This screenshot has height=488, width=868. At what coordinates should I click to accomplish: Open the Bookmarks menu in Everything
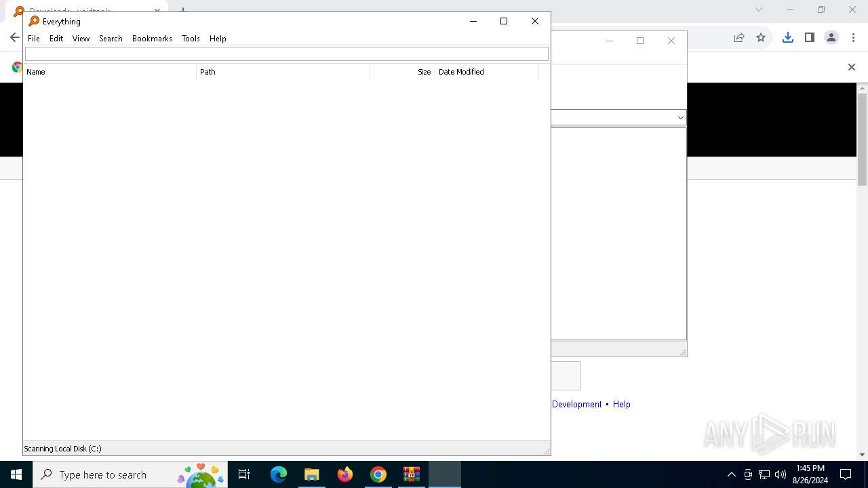tap(152, 39)
